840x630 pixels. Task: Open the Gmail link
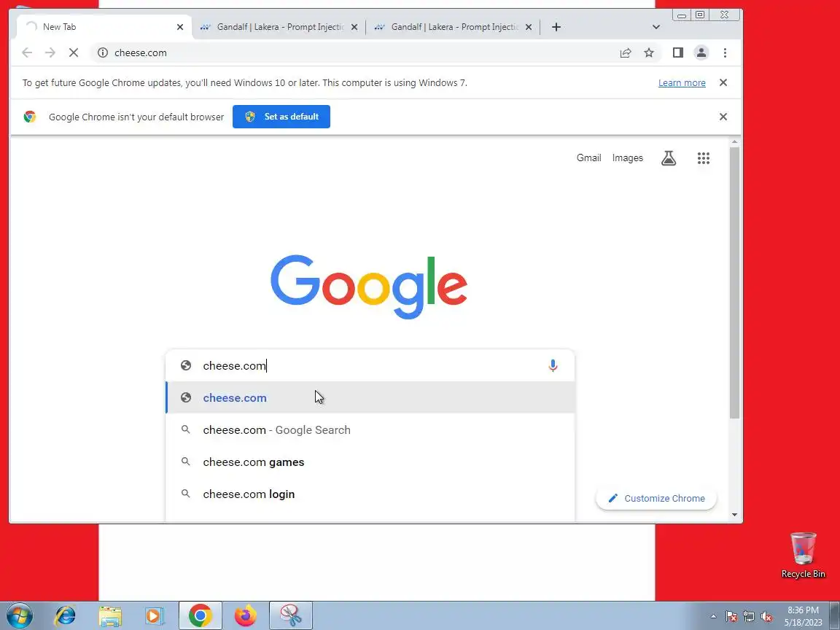(x=588, y=158)
